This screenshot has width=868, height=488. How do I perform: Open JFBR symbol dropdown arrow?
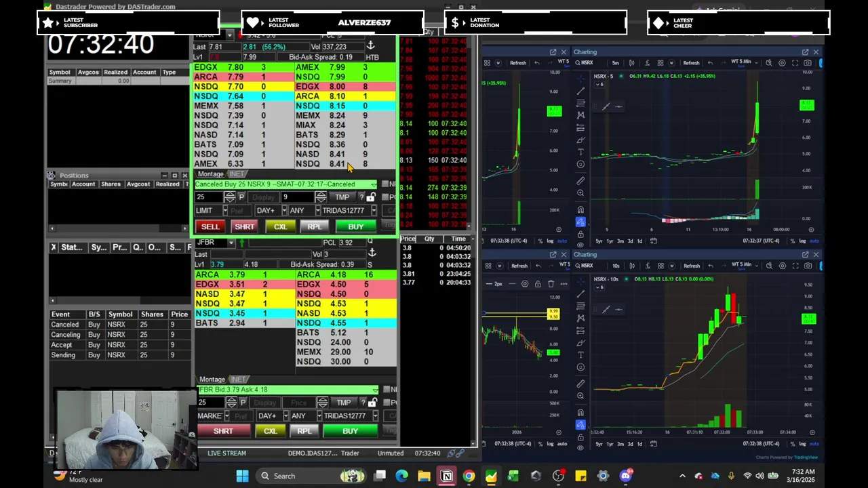[231, 243]
